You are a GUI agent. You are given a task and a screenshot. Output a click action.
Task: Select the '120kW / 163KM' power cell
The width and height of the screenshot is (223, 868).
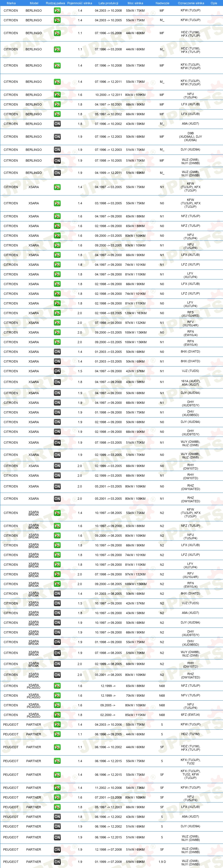click(135, 313)
